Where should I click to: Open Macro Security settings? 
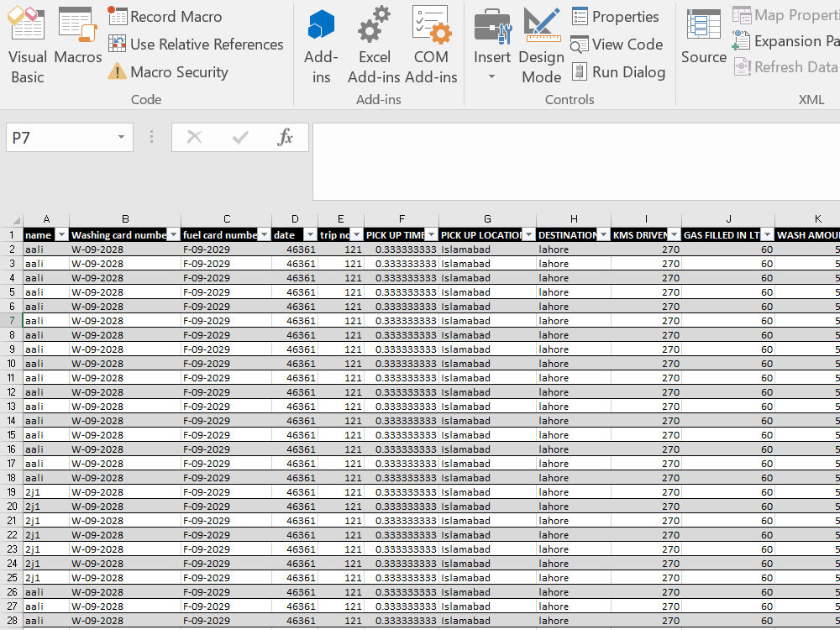pos(168,71)
